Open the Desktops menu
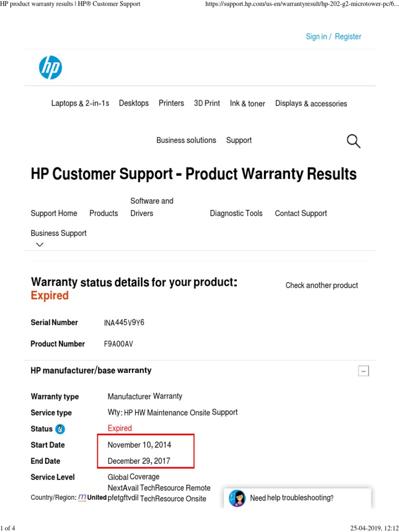 click(x=134, y=103)
